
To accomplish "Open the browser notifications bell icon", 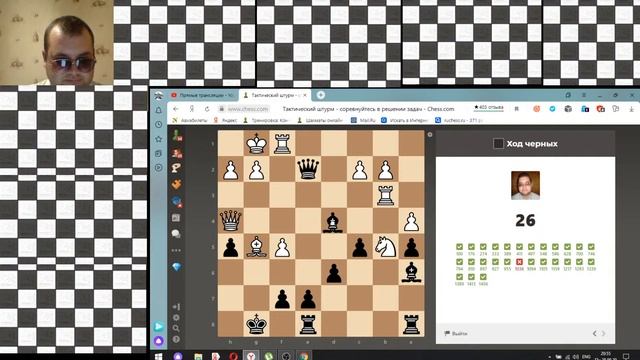I will tap(159, 110).
